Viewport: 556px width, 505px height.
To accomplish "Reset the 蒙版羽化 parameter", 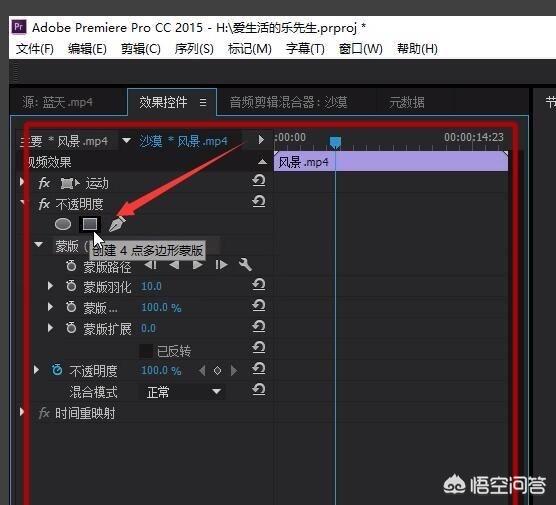I will click(259, 284).
